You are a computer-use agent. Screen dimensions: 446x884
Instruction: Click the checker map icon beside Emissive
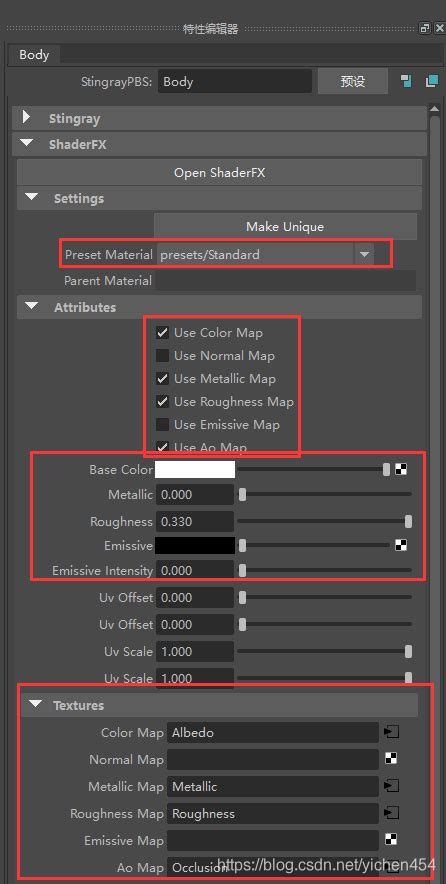[x=401, y=545]
